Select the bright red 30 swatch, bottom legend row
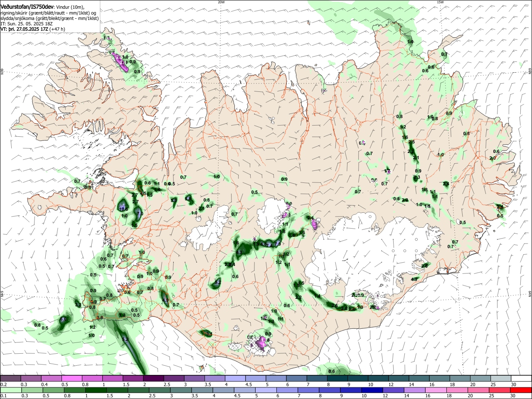 coord(520,390)
